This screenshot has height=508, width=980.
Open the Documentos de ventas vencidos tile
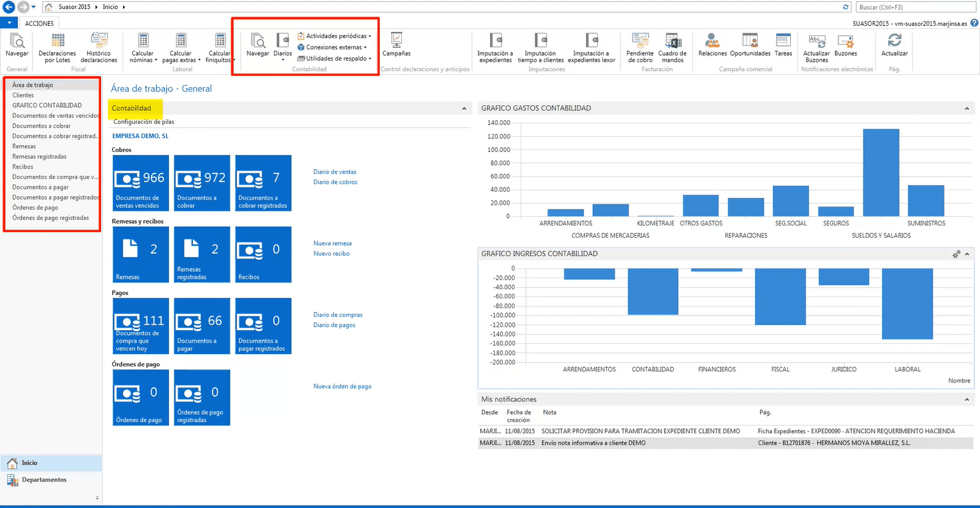click(x=140, y=183)
